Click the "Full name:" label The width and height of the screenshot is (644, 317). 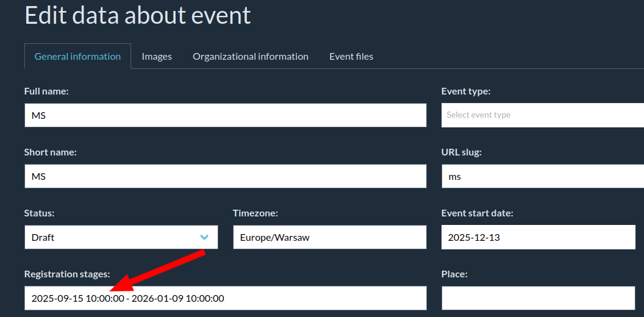click(46, 91)
